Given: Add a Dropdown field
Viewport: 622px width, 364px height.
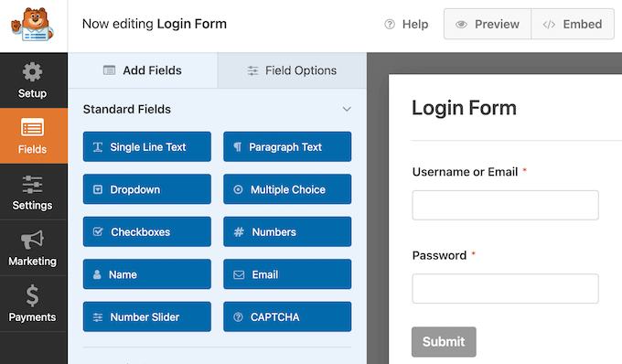Looking at the screenshot, I should [x=146, y=189].
